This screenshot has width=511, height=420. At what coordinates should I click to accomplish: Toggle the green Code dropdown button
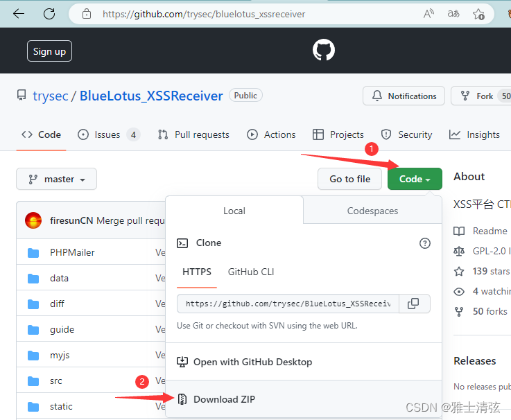(x=415, y=179)
